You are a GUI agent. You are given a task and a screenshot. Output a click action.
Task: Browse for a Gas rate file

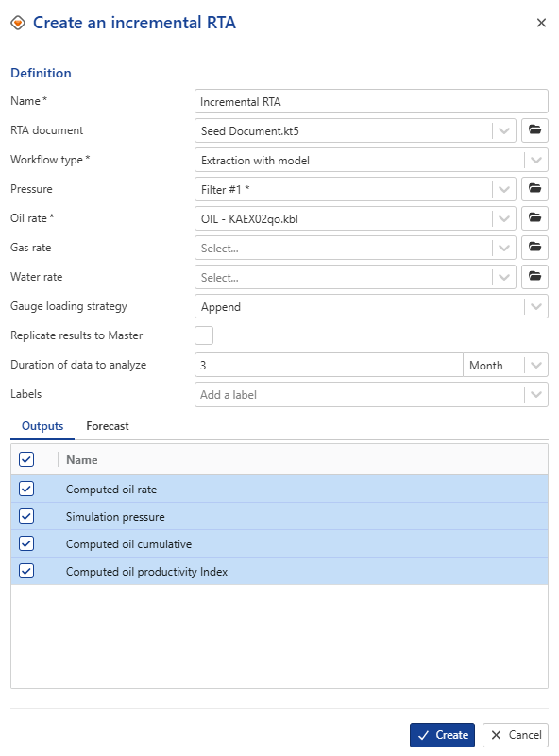click(534, 248)
